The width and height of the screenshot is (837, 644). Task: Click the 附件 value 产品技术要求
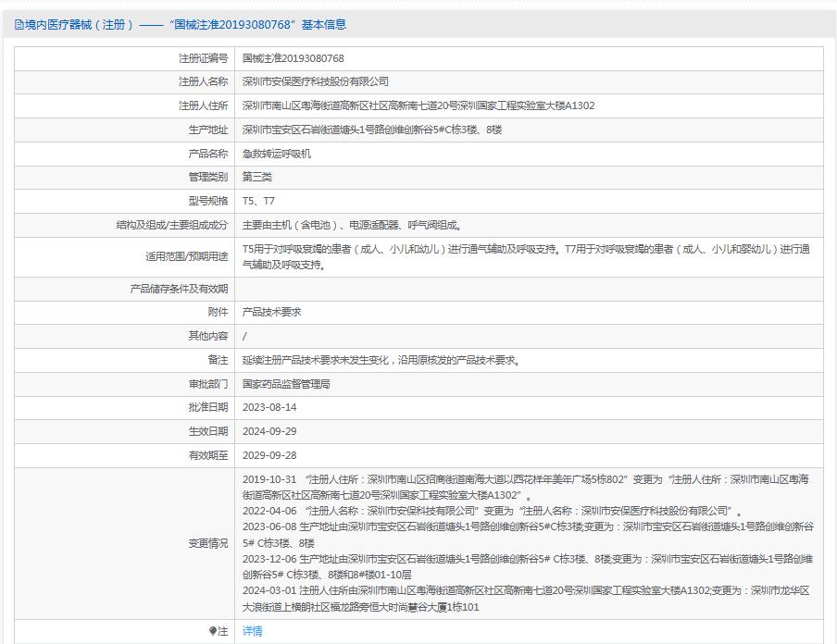coord(275,312)
